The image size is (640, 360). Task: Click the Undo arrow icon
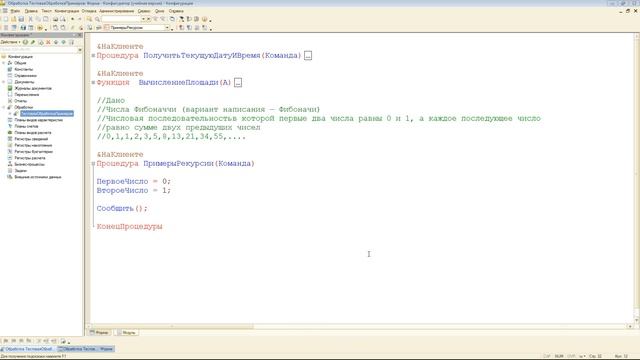(73, 19)
